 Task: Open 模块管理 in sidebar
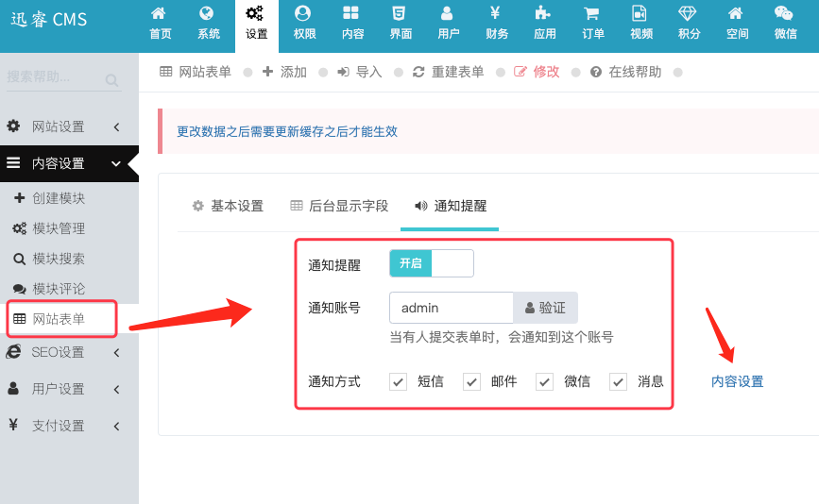pos(59,228)
